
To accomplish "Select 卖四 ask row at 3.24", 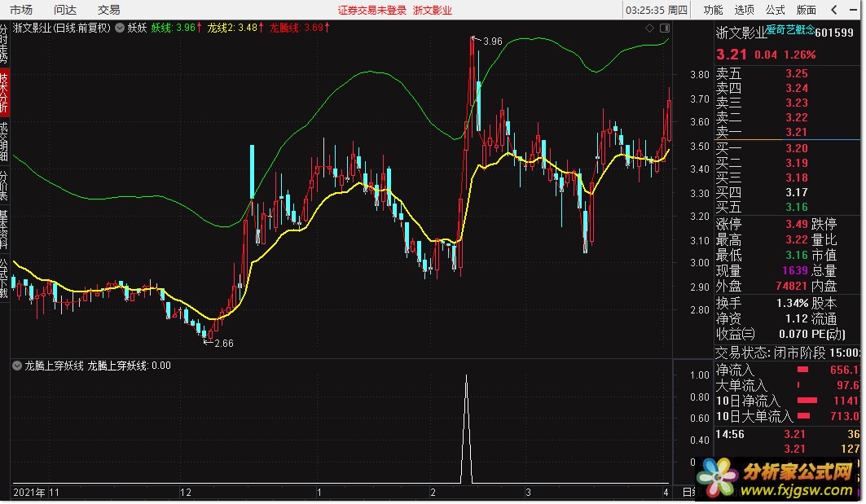I will pyautogui.click(x=788, y=88).
